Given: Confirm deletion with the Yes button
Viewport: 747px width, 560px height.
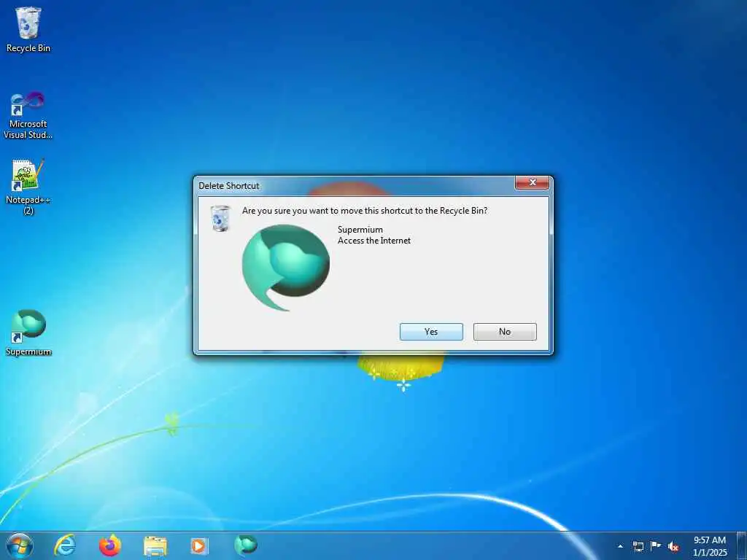Looking at the screenshot, I should (x=431, y=332).
